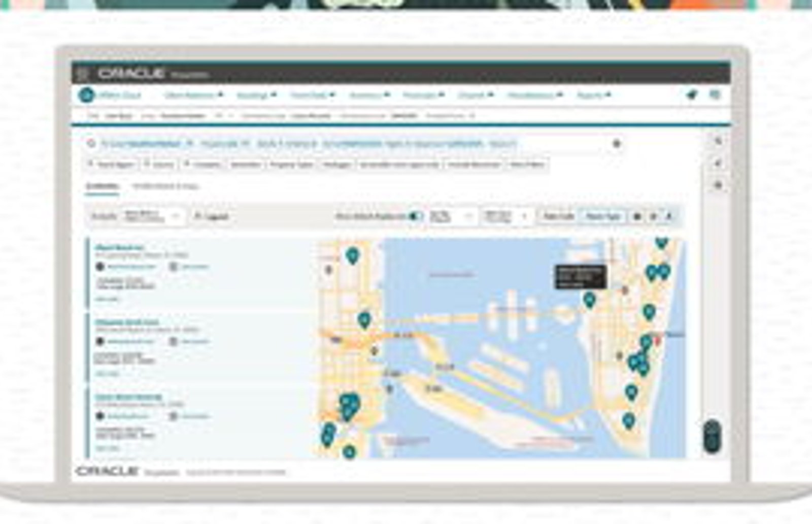Toggle the switch in the results toolbar
The width and height of the screenshot is (812, 524).
[x=416, y=217]
